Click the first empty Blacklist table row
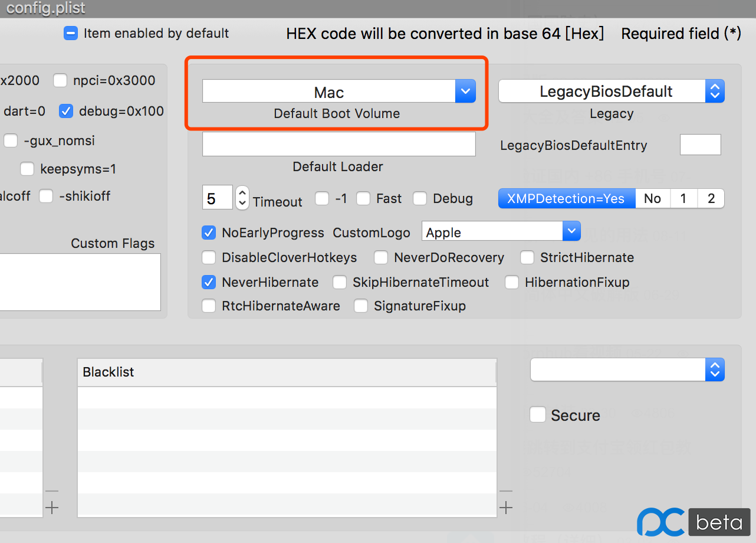The height and width of the screenshot is (543, 756). tap(287, 398)
